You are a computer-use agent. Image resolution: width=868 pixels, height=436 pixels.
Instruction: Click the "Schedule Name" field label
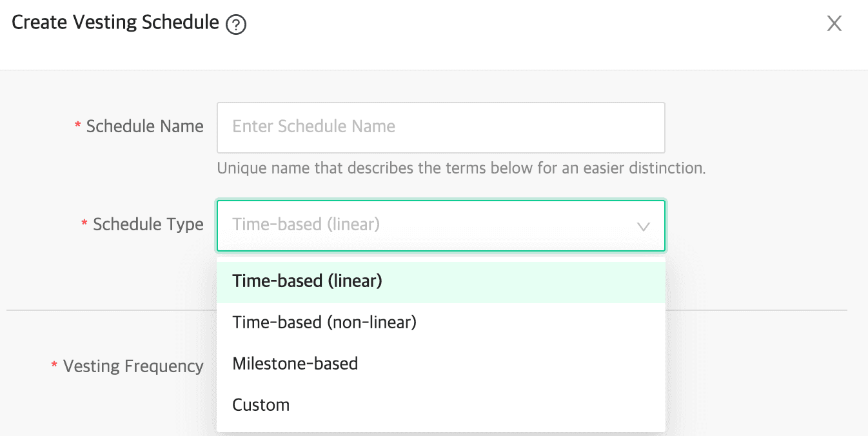pyautogui.click(x=144, y=126)
